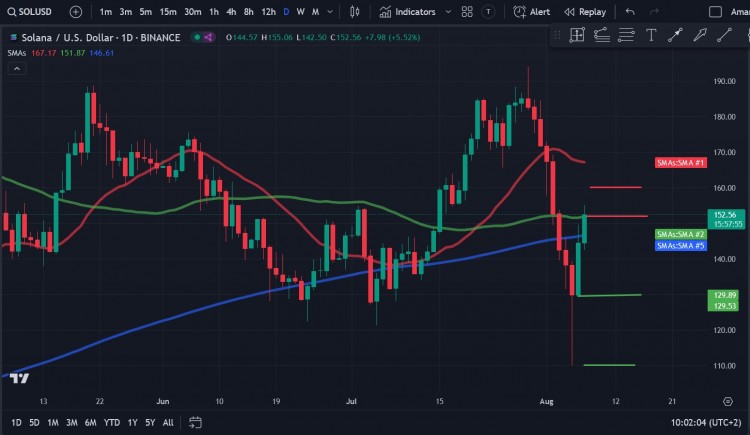
Task: Switch to the 3m timeframe
Action: [x=126, y=11]
